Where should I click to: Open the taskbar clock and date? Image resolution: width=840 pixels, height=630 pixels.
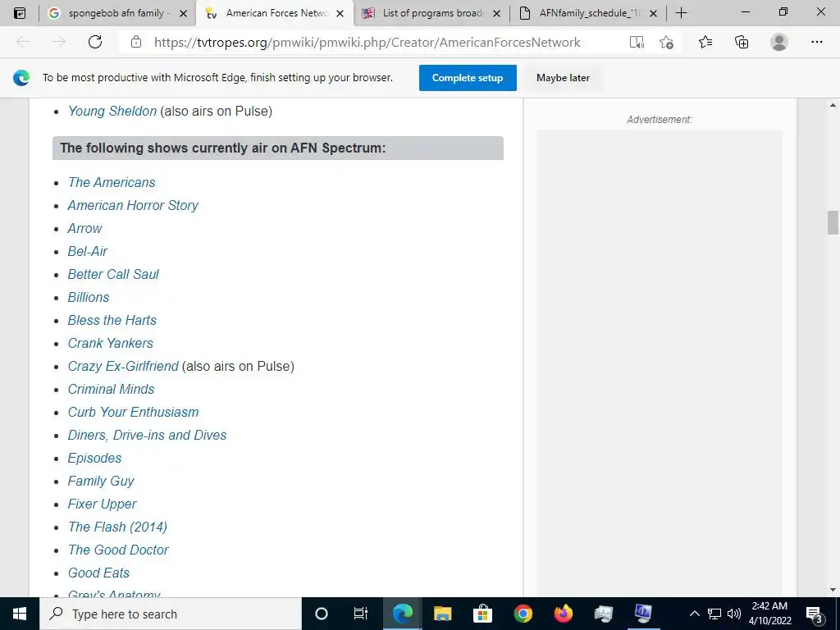(769, 614)
